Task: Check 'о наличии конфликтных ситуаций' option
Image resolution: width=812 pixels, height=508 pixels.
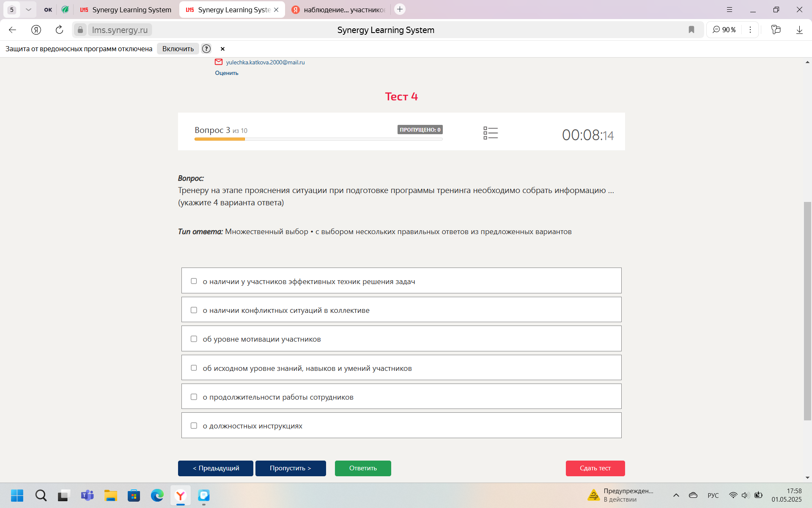Action: [x=194, y=310]
